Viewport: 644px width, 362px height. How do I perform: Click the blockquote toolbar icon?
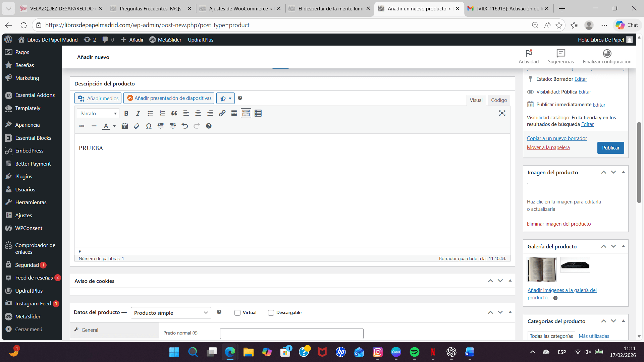174,113
